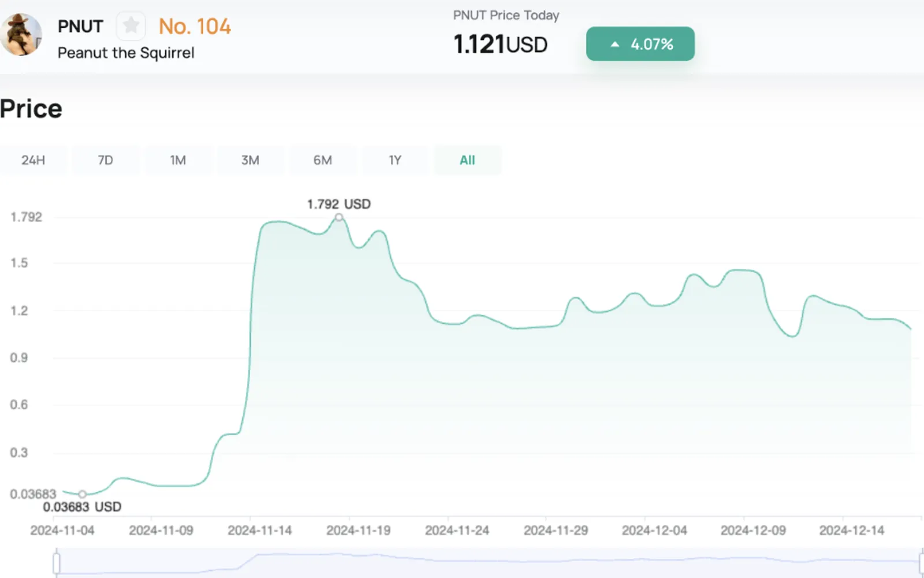Click the PNUT ticker symbol heading
The width and height of the screenshot is (924, 578).
[80, 27]
